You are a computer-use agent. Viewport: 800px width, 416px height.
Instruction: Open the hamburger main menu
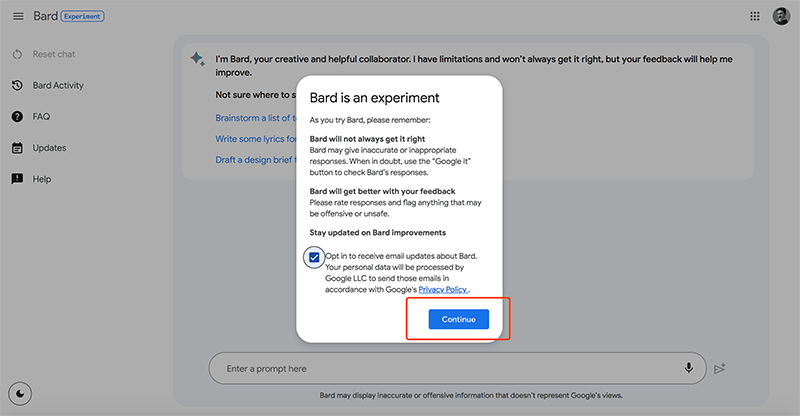(x=18, y=16)
